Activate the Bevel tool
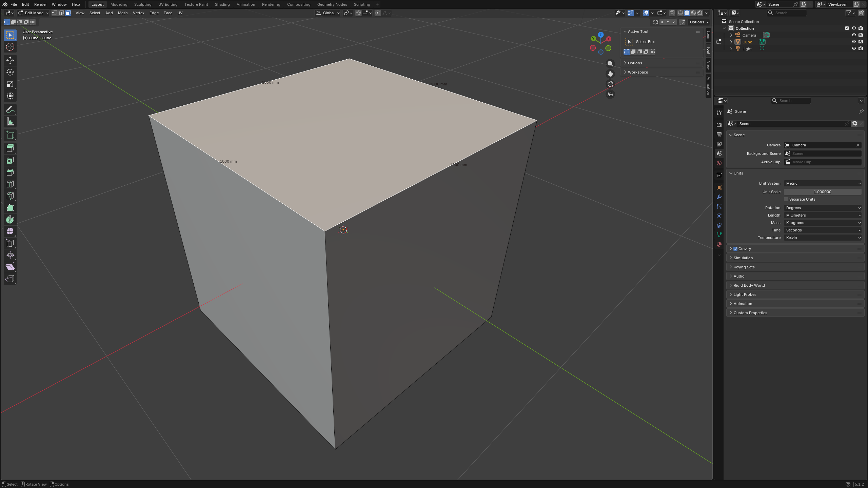Viewport: 868px width, 488px height. click(x=10, y=172)
